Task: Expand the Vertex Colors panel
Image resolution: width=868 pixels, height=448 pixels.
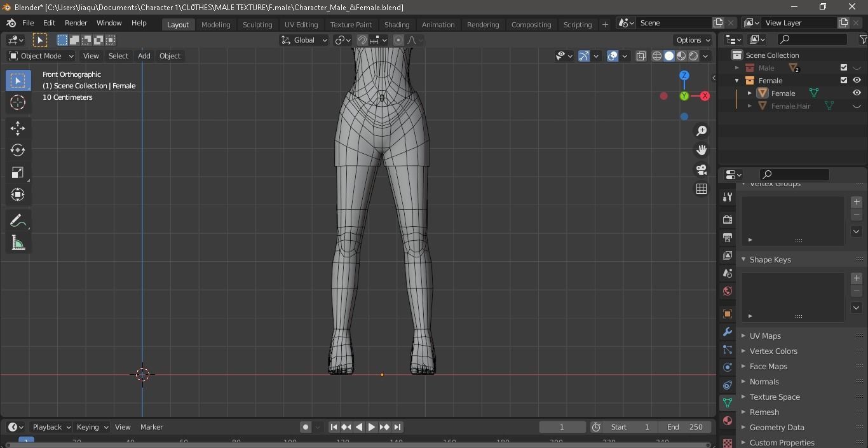Action: point(773,351)
